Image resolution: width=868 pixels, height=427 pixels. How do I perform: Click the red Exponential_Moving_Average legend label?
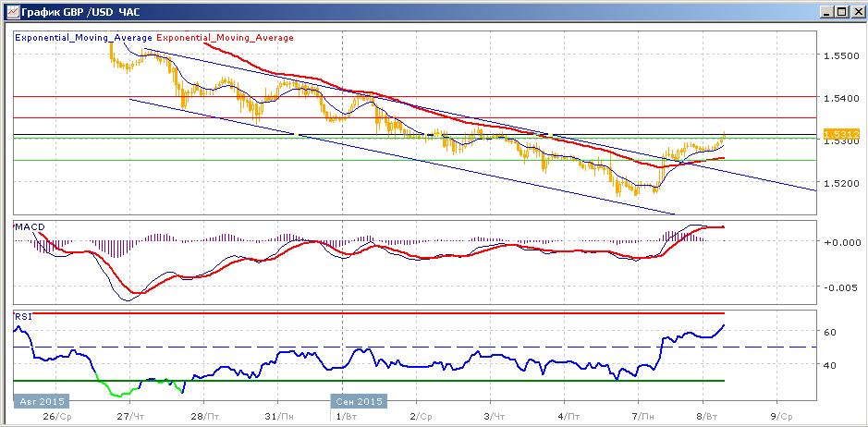(226, 38)
